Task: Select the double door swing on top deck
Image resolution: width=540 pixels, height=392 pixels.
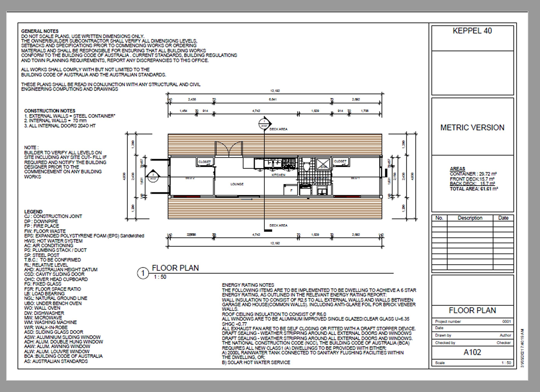Action: click(229, 149)
